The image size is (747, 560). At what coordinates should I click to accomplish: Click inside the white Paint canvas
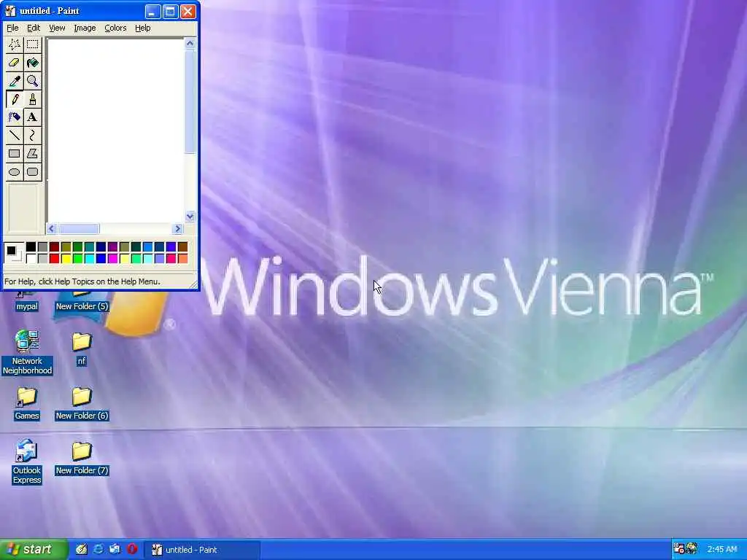[x=116, y=131]
